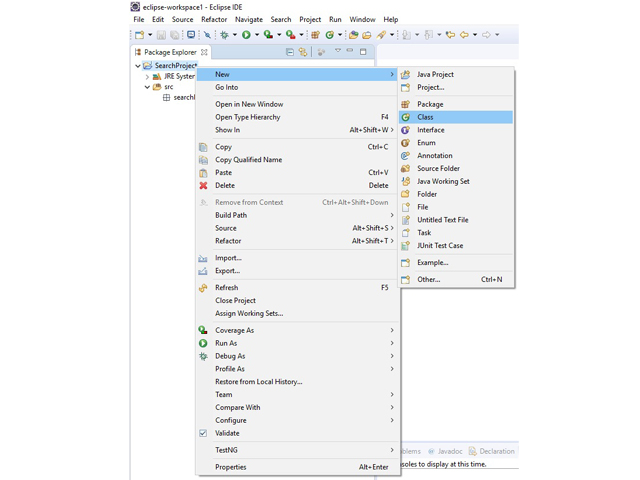The width and height of the screenshot is (640, 480).
Task: Collapse the SearchProject tree node
Action: coord(138,66)
